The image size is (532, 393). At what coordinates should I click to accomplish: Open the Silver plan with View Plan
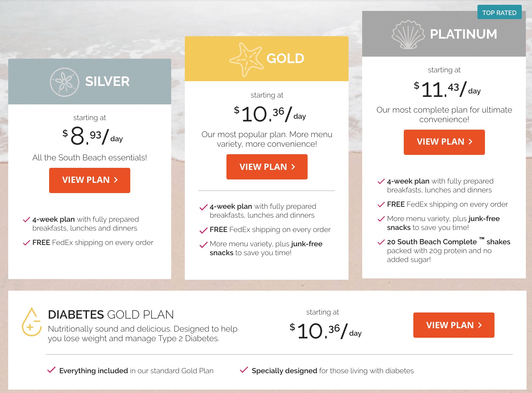click(90, 180)
